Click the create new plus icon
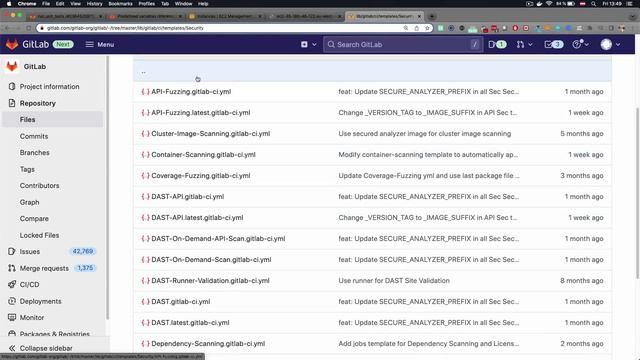640x360 pixels. 304,44
